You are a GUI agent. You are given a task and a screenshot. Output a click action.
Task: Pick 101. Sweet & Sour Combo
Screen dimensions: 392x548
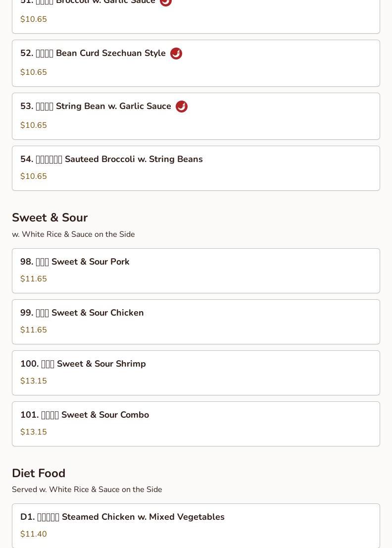point(196,424)
